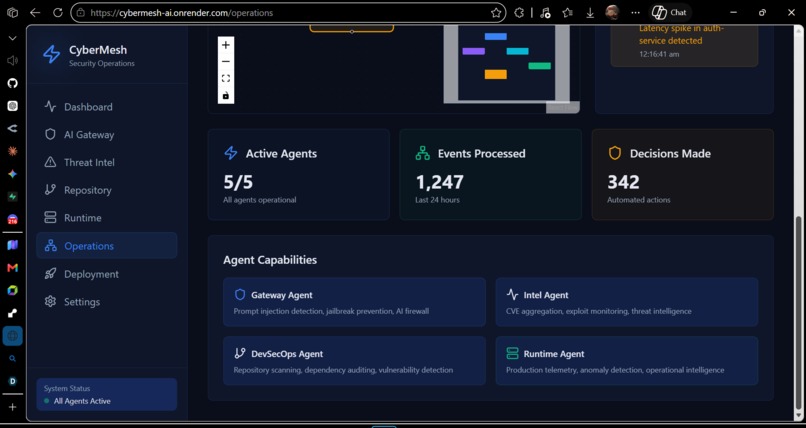Switch to the GitHub tab
This screenshot has width=806, height=428.
12,83
